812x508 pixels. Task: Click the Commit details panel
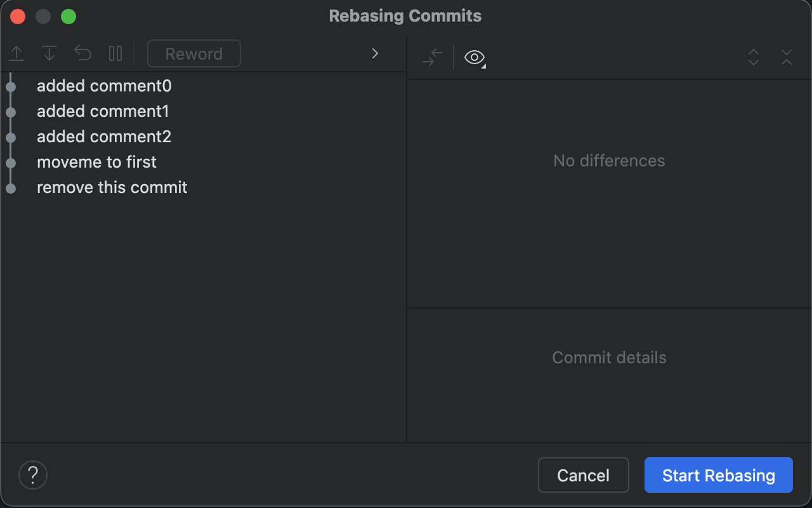609,358
